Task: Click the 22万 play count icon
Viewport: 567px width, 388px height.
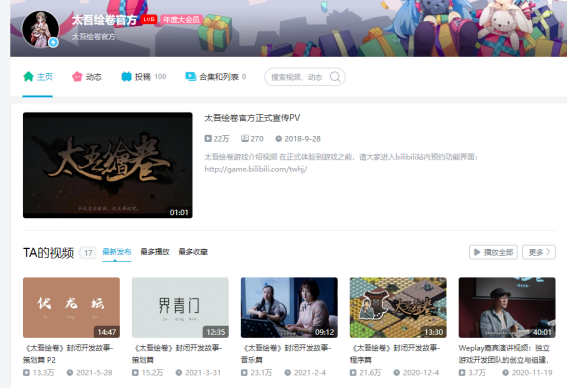Action: click(208, 138)
